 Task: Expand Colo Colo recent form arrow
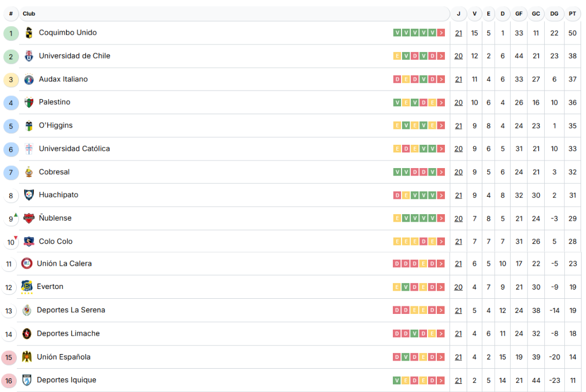coord(441,242)
